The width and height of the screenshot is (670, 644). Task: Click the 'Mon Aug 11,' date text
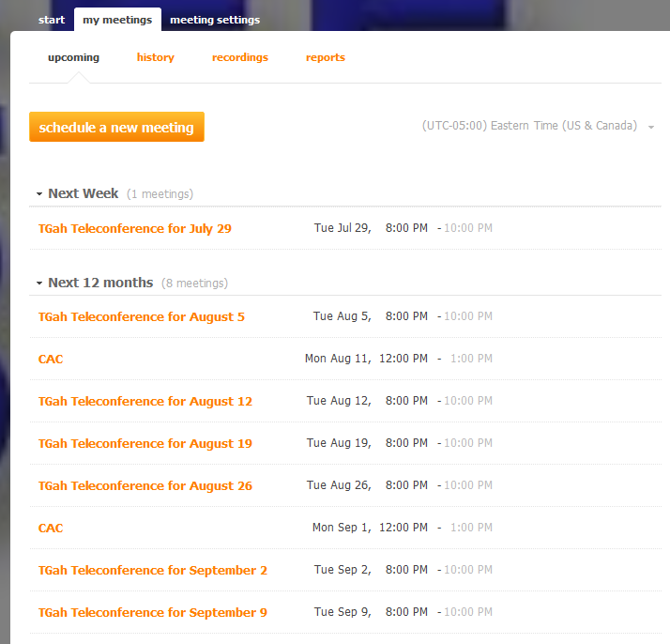point(338,358)
